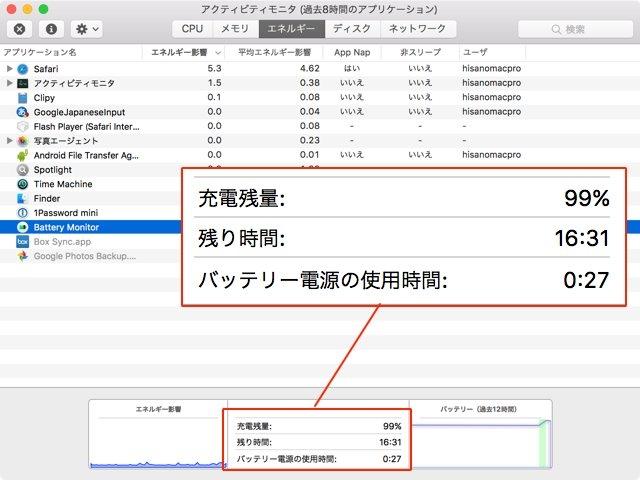
Task: Click the GoogleJapaneseInput icon
Action: [23, 112]
